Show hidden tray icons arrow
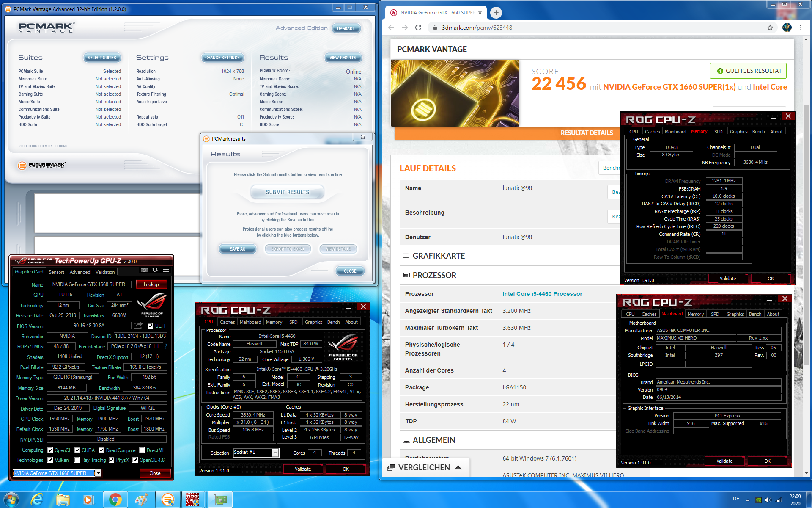The image size is (812, 508). 748,500
